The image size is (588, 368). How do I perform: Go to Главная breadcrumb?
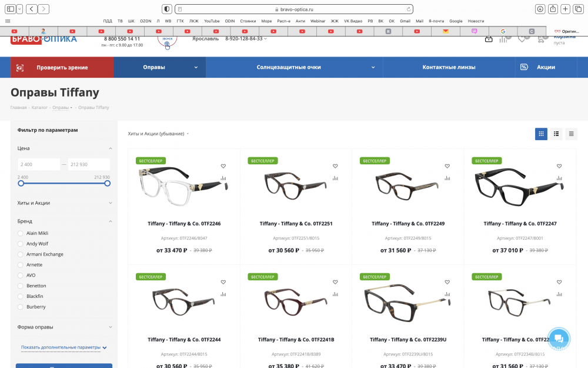coord(18,107)
